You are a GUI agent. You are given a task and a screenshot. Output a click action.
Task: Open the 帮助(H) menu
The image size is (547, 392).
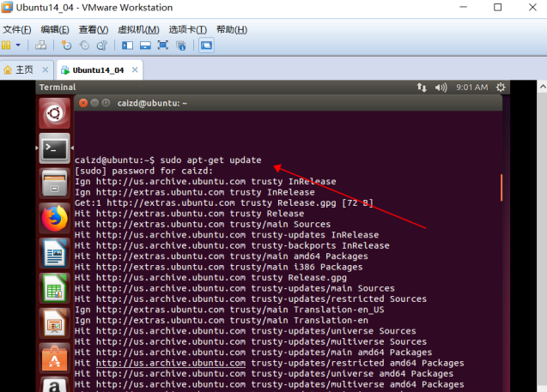click(232, 30)
